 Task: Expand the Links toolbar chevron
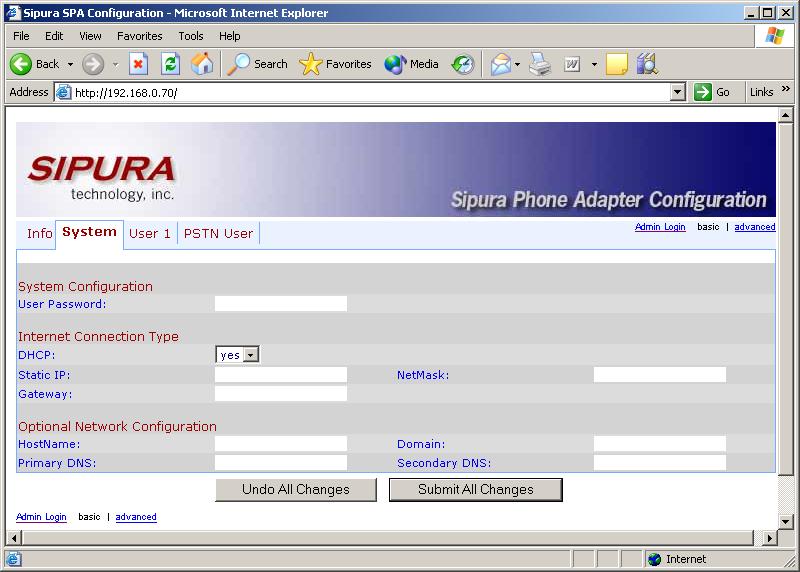point(786,89)
